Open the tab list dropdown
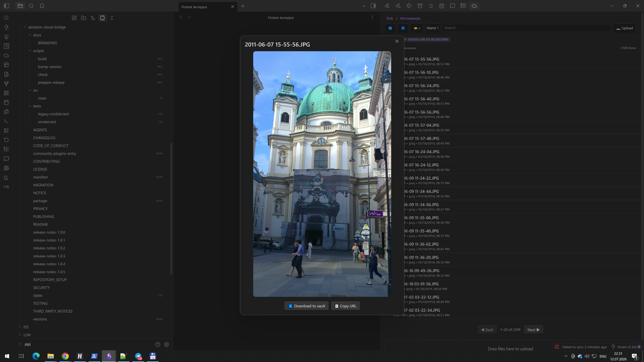Viewport: 644px width, 362px height. click(364, 6)
